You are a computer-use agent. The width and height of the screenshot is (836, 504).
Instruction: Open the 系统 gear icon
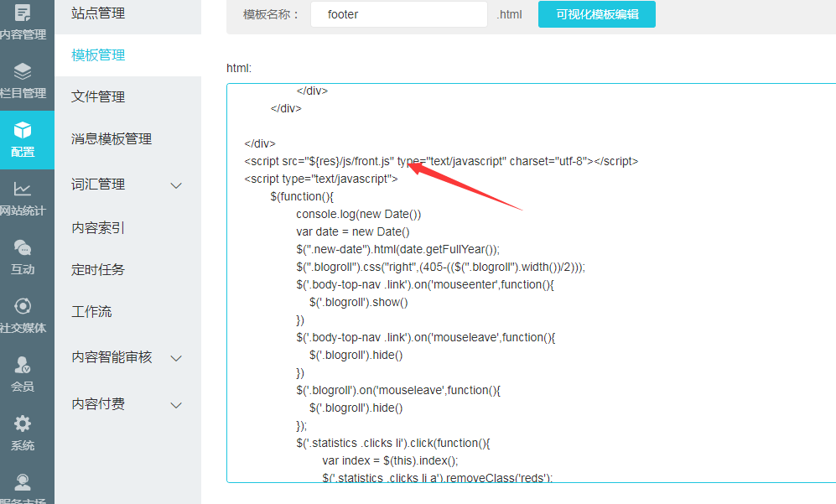coord(23,423)
